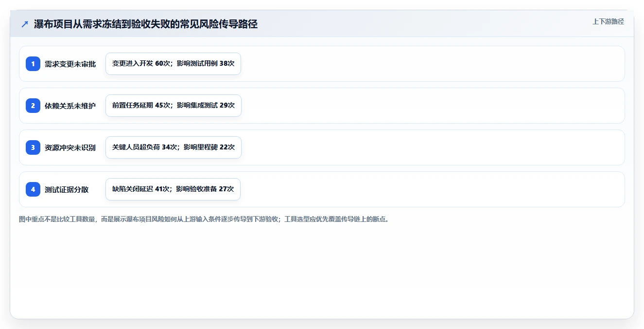The image size is (644, 329).
Task: Click the 上下游路径 label at top right
Action: pos(608,21)
